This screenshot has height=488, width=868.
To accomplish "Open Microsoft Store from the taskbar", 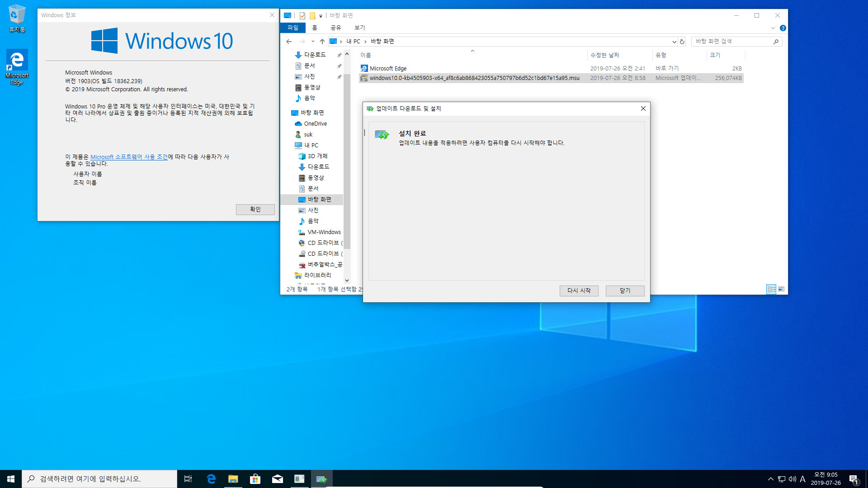I will (255, 479).
